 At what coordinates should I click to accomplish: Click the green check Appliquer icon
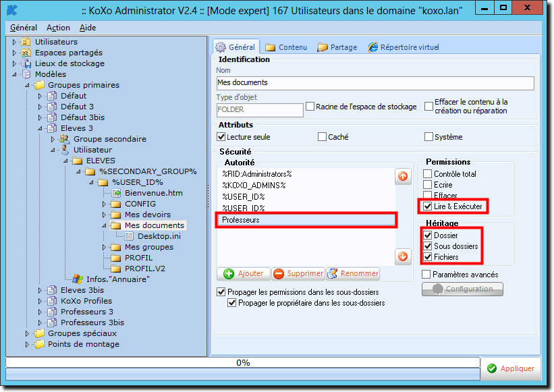[x=492, y=368]
